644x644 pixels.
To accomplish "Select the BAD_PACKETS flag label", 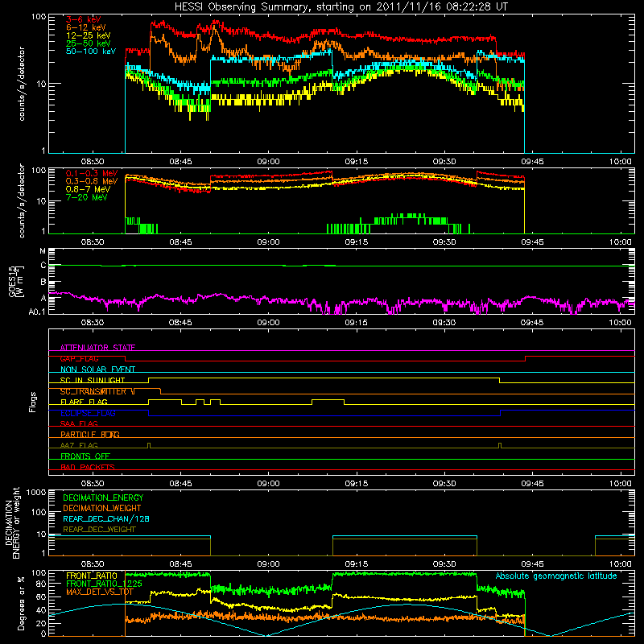I will click(88, 467).
